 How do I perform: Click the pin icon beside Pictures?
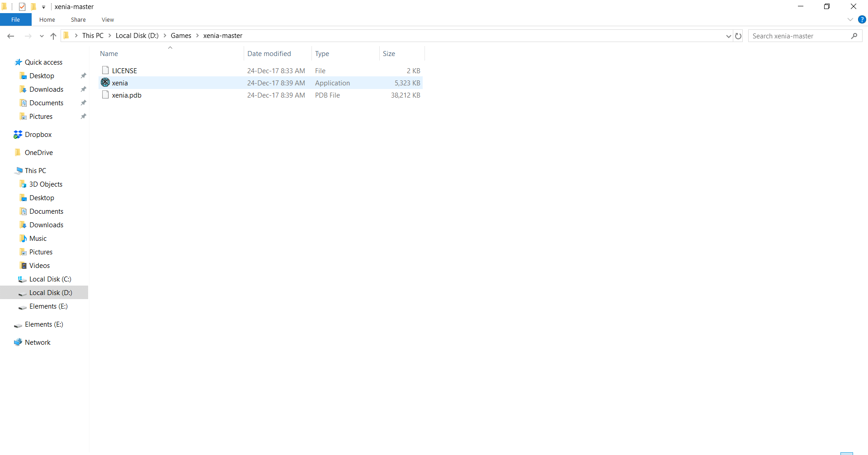tap(84, 116)
